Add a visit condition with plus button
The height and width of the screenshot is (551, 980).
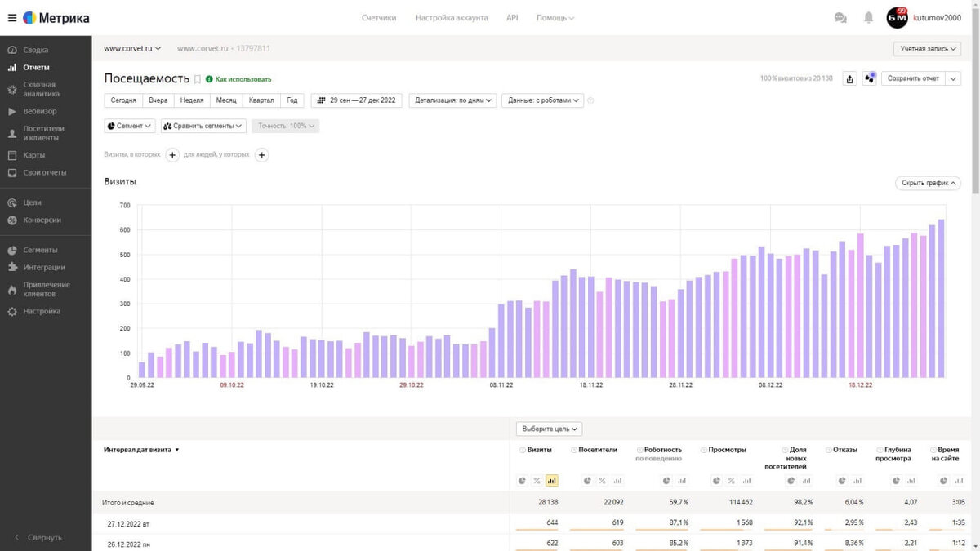click(x=172, y=154)
